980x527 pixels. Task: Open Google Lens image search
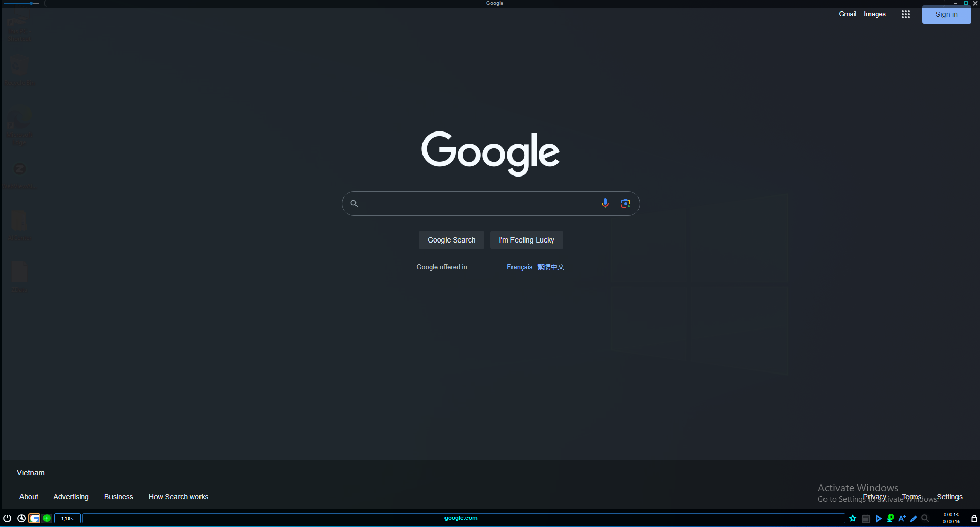click(625, 203)
